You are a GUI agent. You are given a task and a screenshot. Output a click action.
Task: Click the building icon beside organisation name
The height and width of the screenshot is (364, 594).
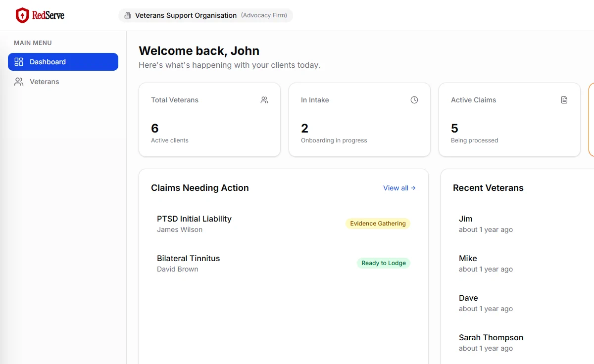(128, 15)
